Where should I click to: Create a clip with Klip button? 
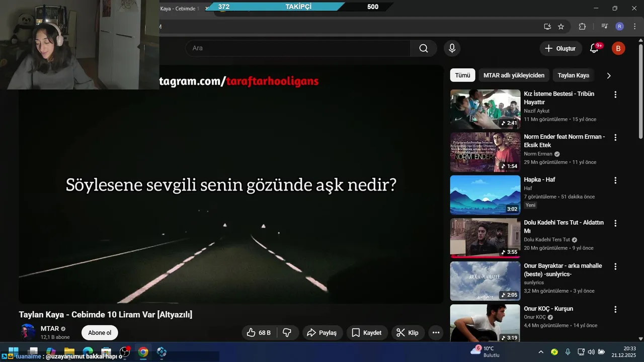[x=408, y=333]
